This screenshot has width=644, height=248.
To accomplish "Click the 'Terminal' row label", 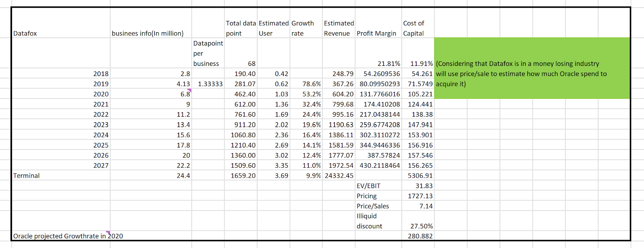I will (x=61, y=175).
